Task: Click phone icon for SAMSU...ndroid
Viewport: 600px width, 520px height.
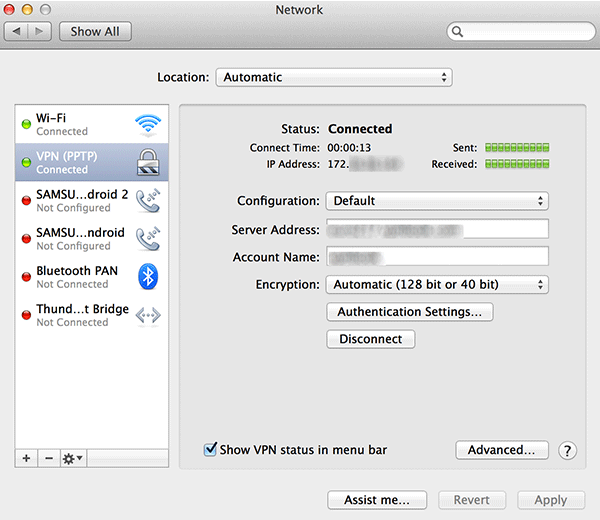Action: (148, 239)
